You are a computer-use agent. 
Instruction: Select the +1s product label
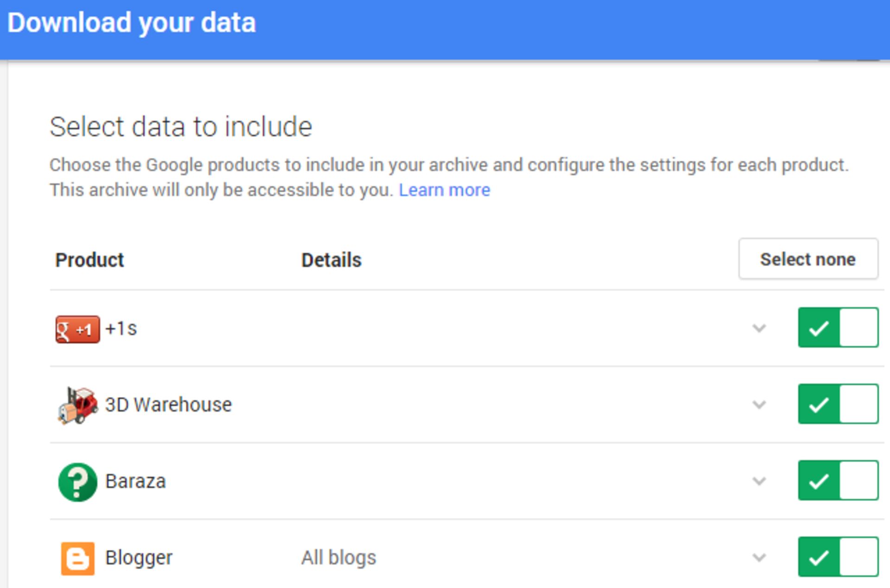122,329
